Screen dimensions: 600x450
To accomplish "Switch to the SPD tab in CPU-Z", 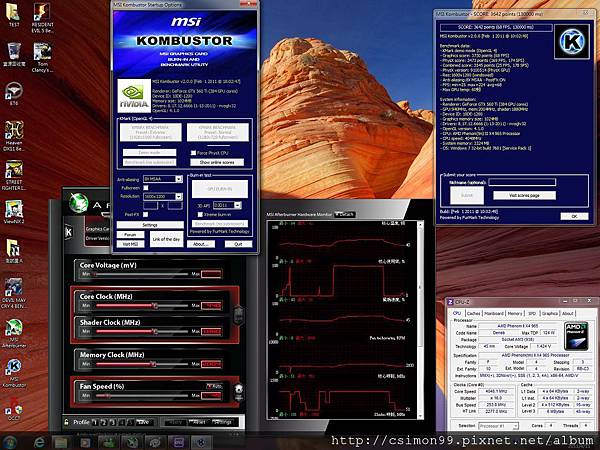I will (x=532, y=313).
